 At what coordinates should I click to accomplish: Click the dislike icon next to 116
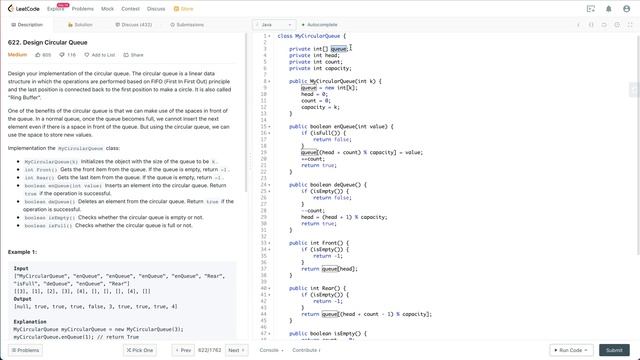pyautogui.click(x=62, y=55)
